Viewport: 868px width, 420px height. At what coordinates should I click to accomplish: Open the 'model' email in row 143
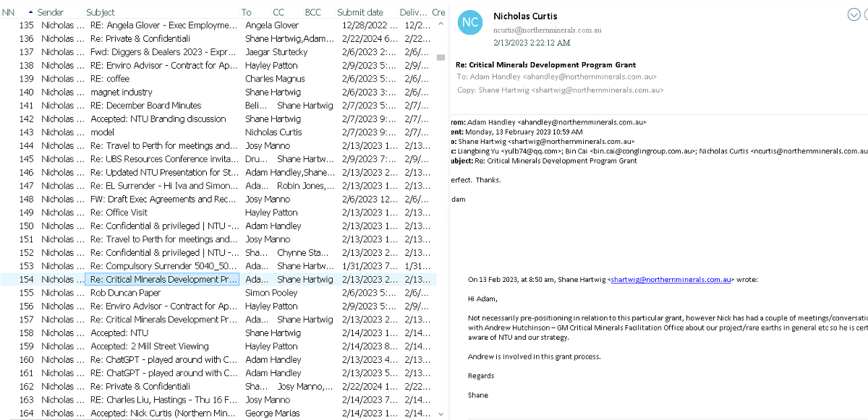218,132
